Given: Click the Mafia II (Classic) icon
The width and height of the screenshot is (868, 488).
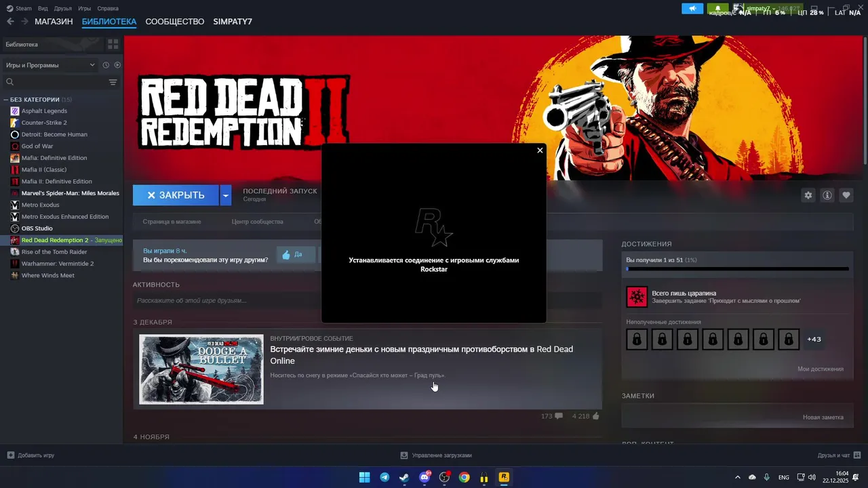Looking at the screenshot, I should click(x=15, y=169).
